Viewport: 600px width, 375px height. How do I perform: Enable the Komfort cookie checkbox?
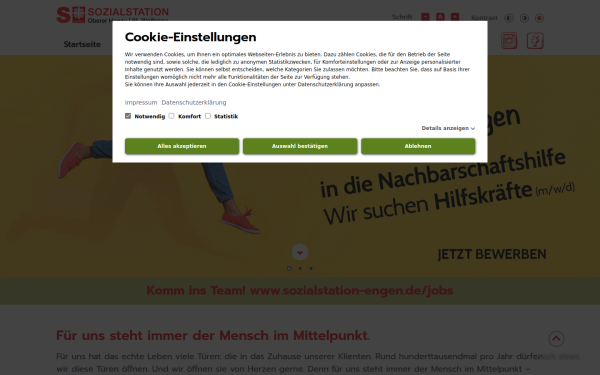[171, 116]
